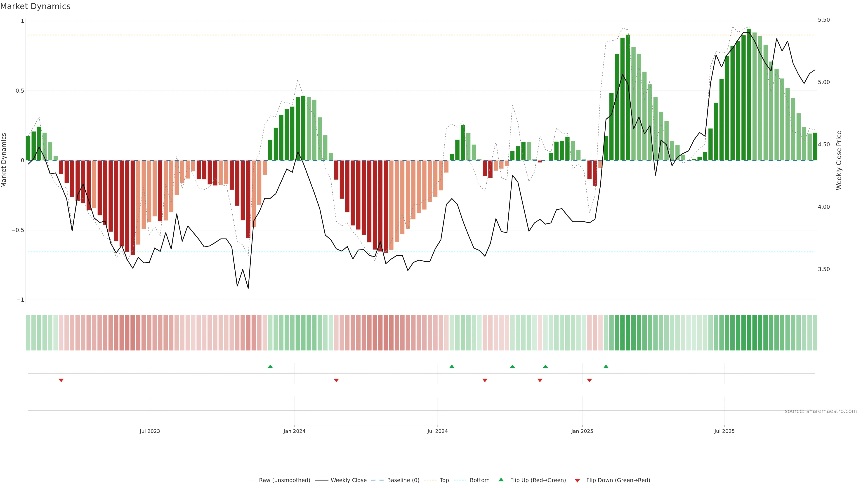Click the red Flip Down marker after the Jan 2024 gridline
Viewport: 868px width, 488px height.
pyautogui.click(x=336, y=380)
